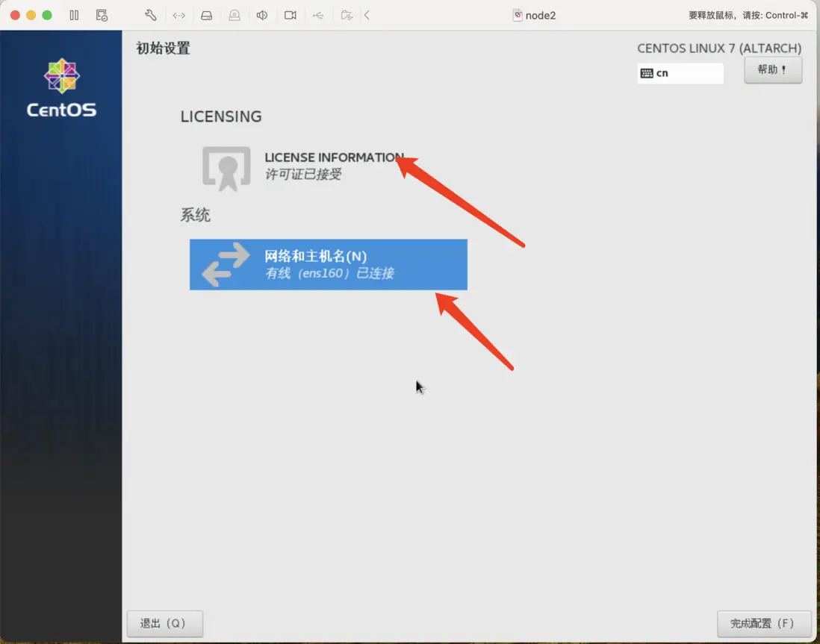
Task: Click the shared folders icon
Action: coord(347,15)
